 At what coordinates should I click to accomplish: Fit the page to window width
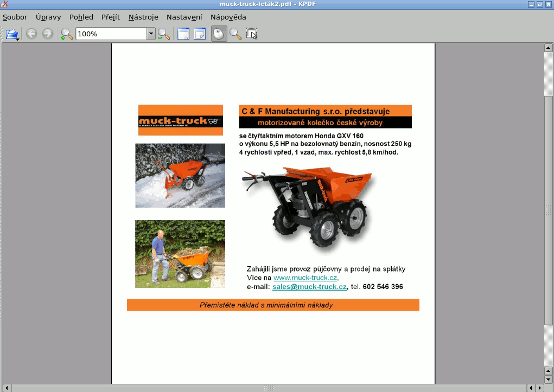click(183, 34)
